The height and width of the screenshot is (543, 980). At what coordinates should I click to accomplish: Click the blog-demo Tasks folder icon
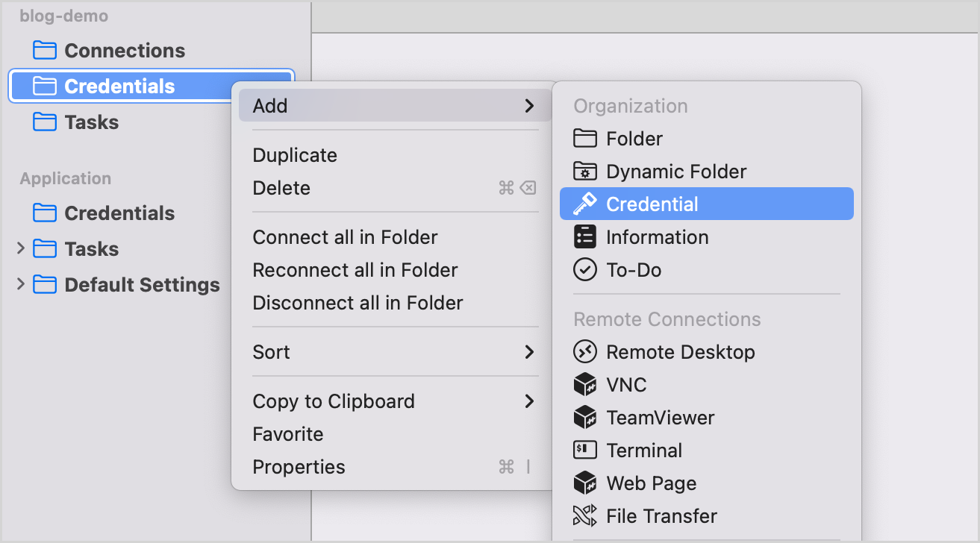(x=46, y=122)
